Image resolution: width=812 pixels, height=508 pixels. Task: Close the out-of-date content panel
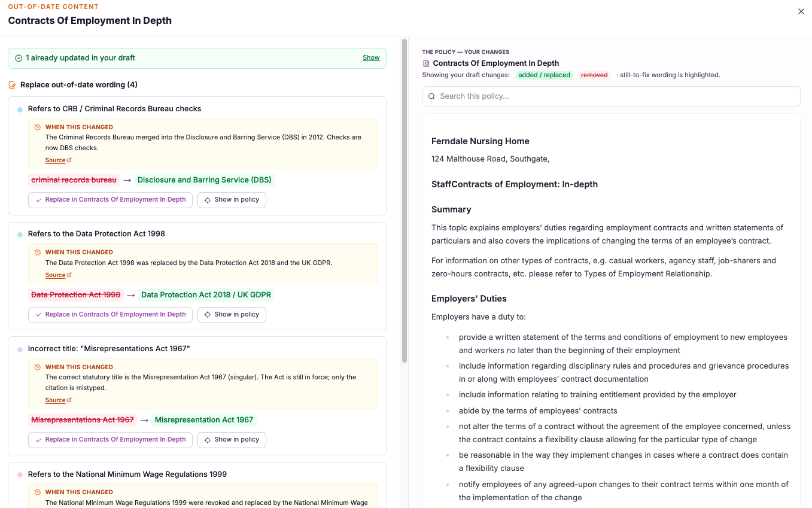pyautogui.click(x=801, y=11)
